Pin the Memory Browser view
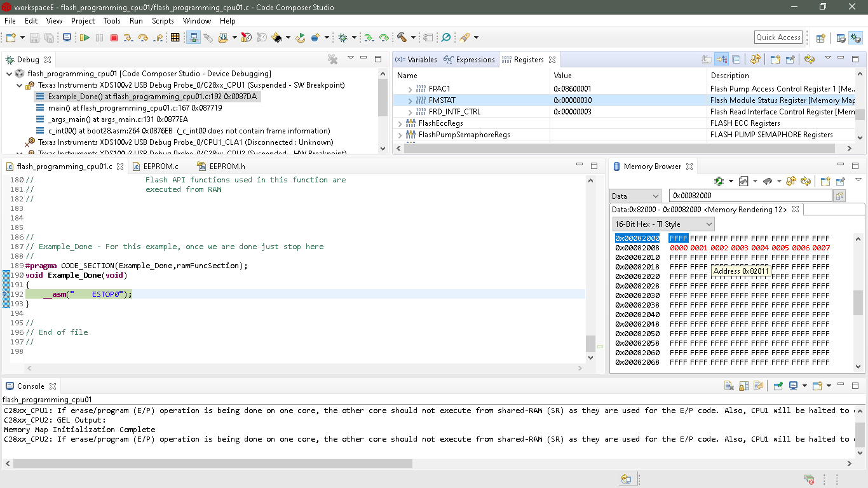This screenshot has height=488, width=868. coord(840,181)
